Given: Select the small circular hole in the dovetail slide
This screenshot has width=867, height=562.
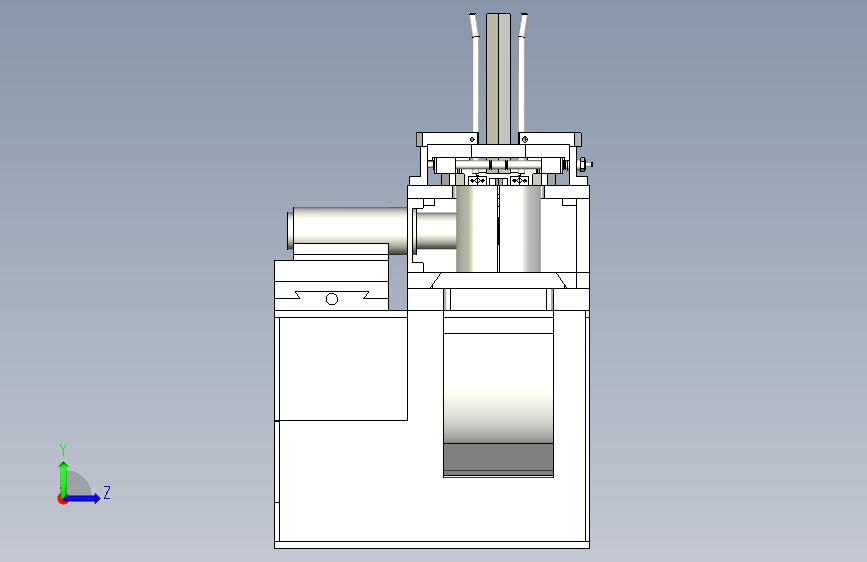Looking at the screenshot, I should coord(332,299).
